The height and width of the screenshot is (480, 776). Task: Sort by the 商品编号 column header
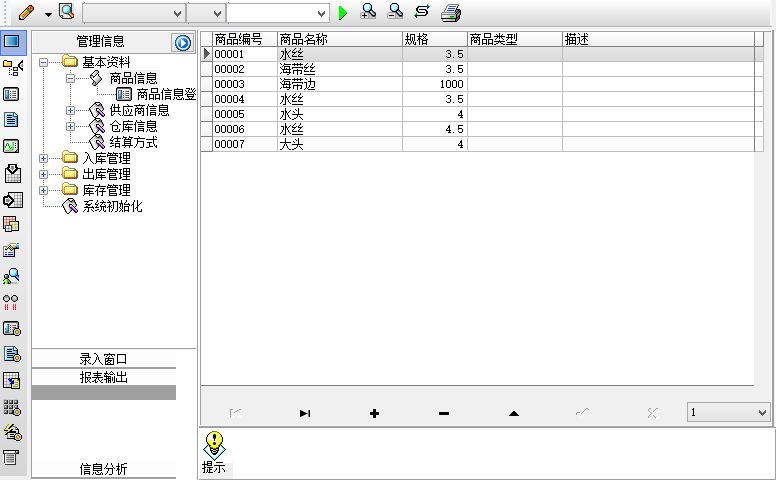(244, 39)
